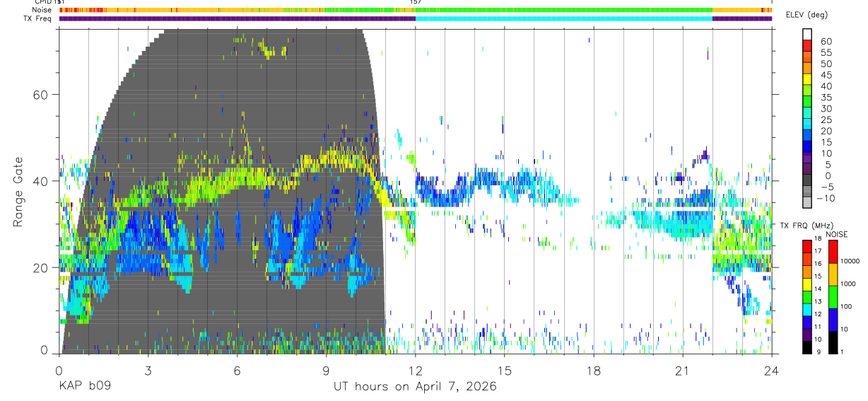Click the "40" tick label on Range Gate axis

pos(42,181)
